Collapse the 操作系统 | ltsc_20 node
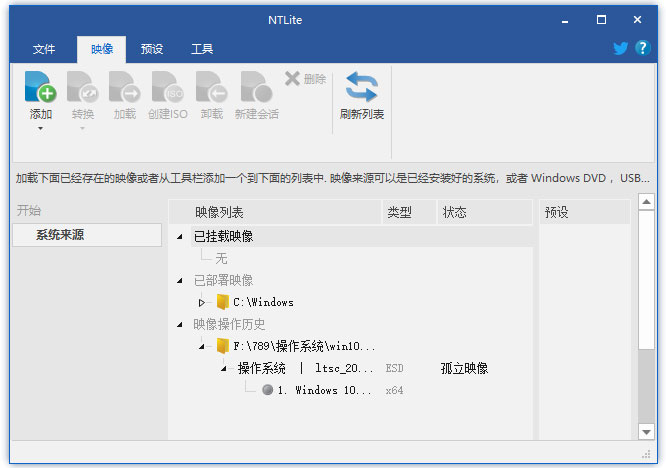Viewport: 666px width, 468px height. pyautogui.click(x=224, y=369)
